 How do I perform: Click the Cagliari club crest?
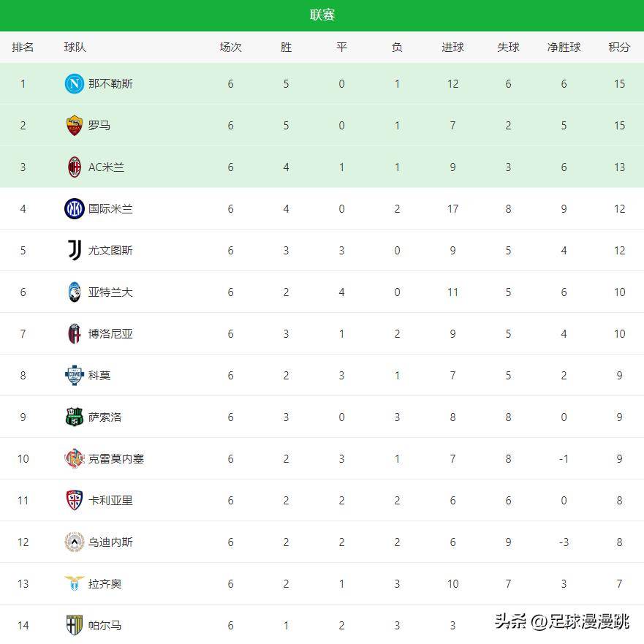[x=74, y=500]
